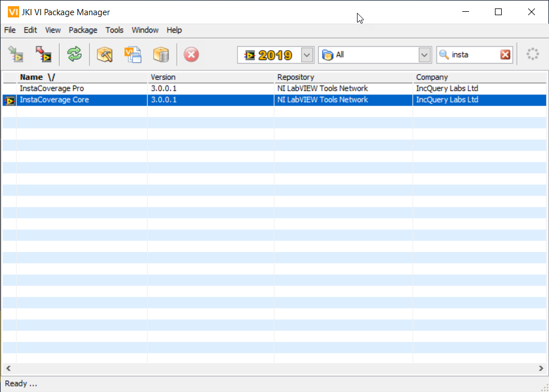Click the JKI VI app title icon
Image resolution: width=549 pixels, height=392 pixels.
point(14,12)
